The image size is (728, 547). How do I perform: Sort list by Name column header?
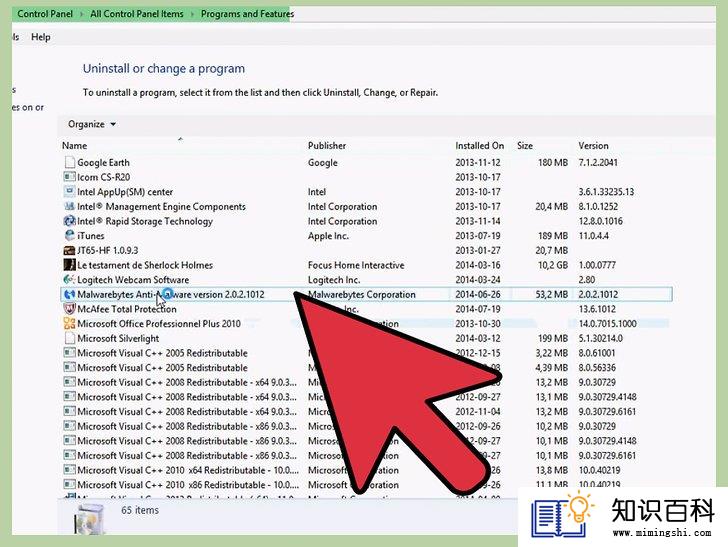click(x=74, y=146)
